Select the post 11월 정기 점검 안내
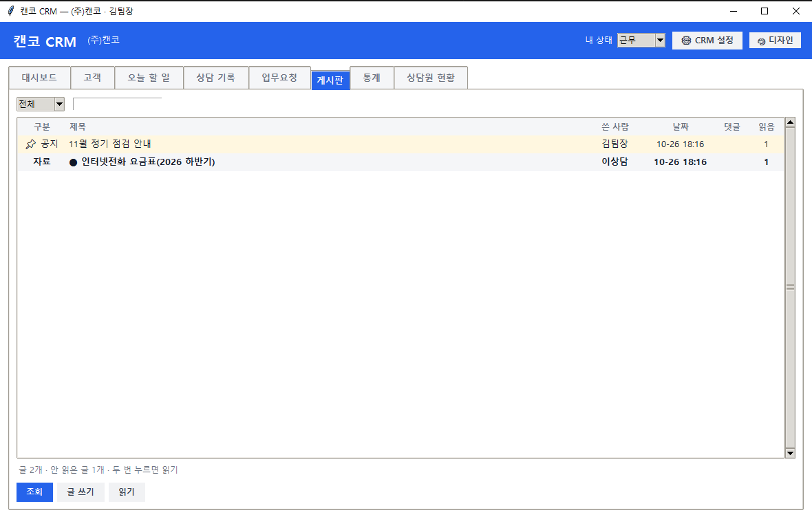 400,144
